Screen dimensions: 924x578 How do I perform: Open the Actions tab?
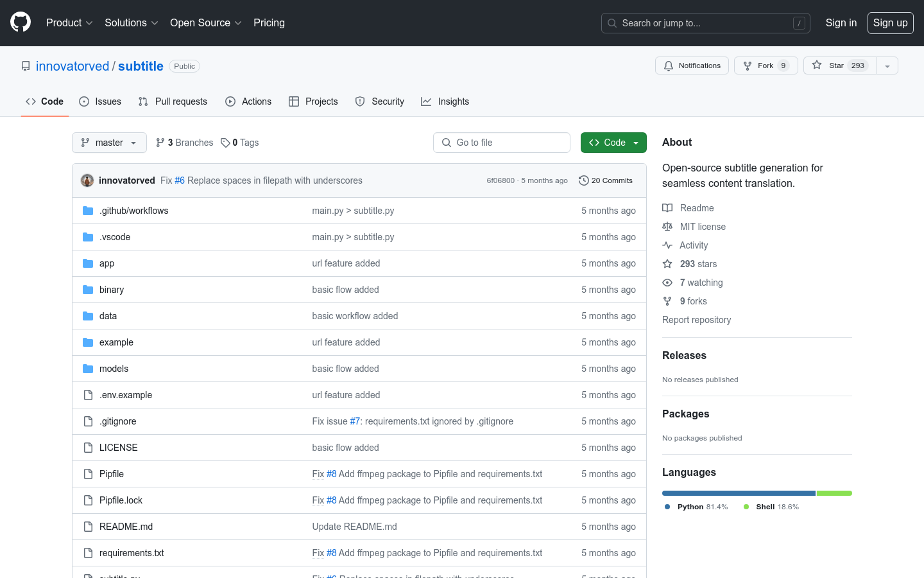(x=248, y=101)
